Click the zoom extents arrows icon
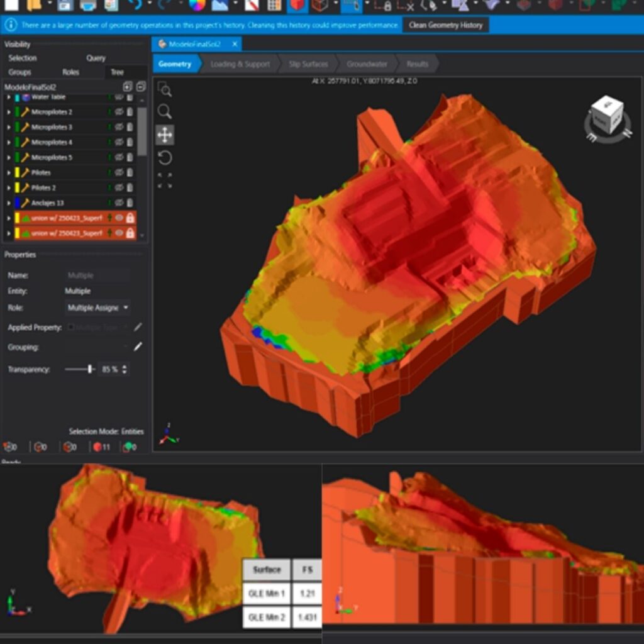 pyautogui.click(x=165, y=180)
